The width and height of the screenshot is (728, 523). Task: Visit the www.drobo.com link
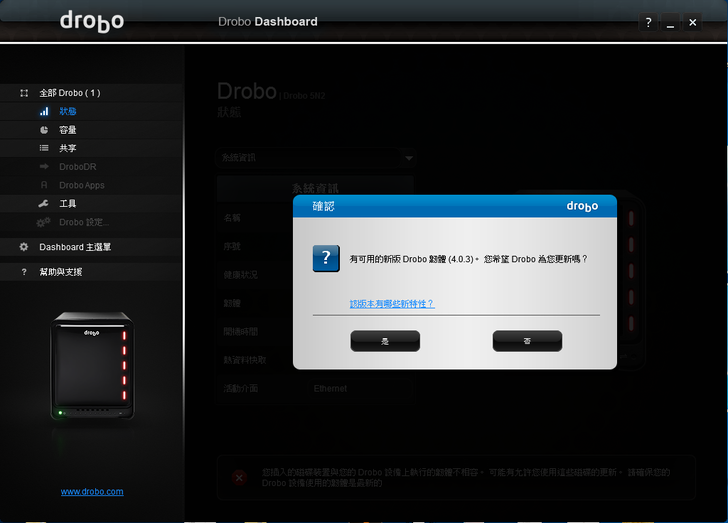pyautogui.click(x=92, y=491)
